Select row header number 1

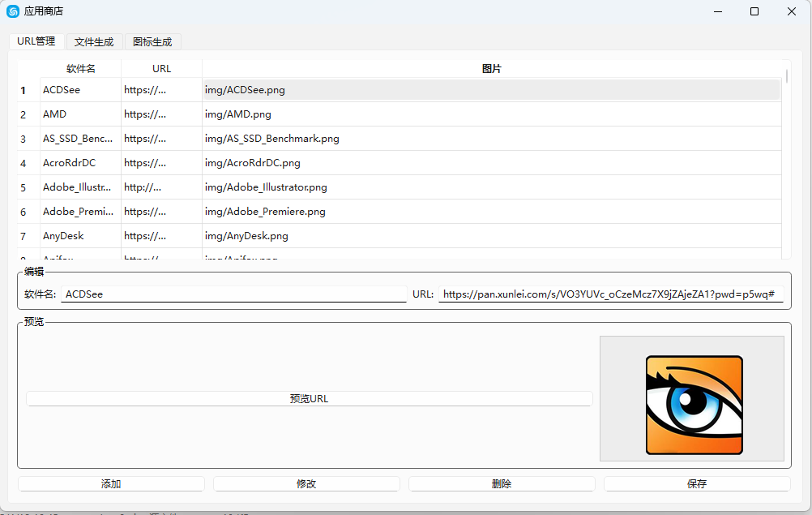(28, 90)
